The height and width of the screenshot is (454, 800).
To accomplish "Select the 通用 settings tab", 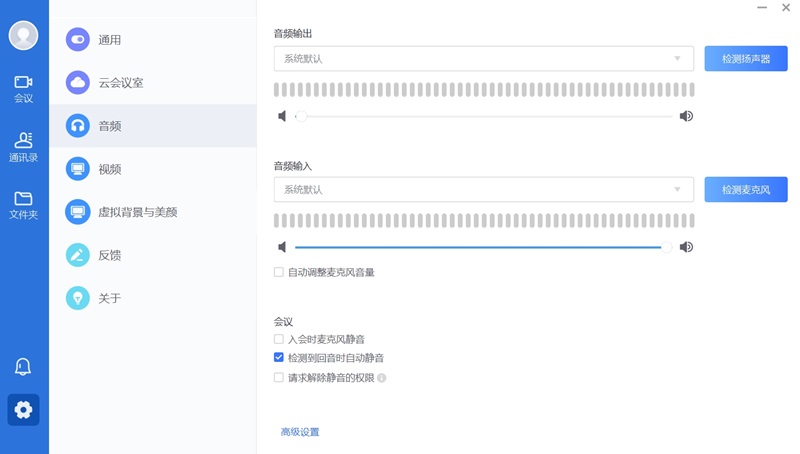I will click(110, 40).
